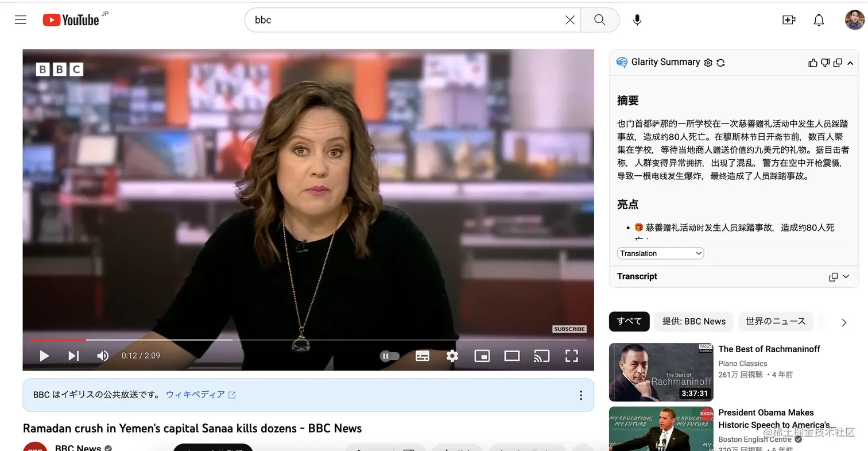Click the Glarity logo icon
Screen dimensions: 868x451
click(622, 63)
